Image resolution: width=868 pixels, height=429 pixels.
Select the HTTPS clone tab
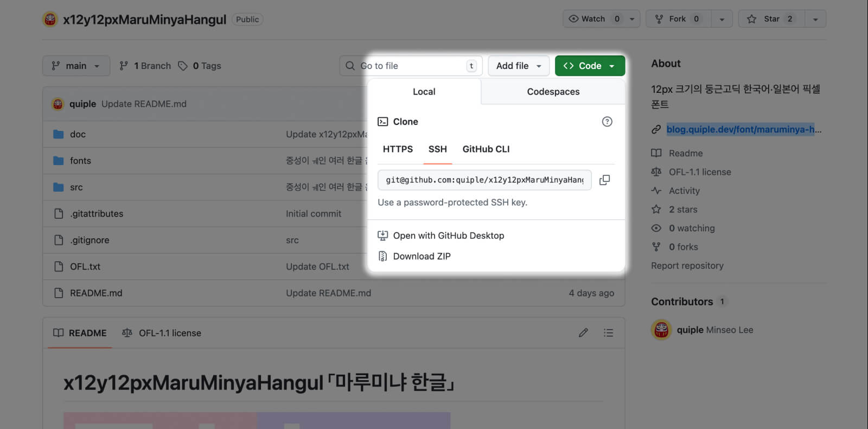pyautogui.click(x=398, y=149)
